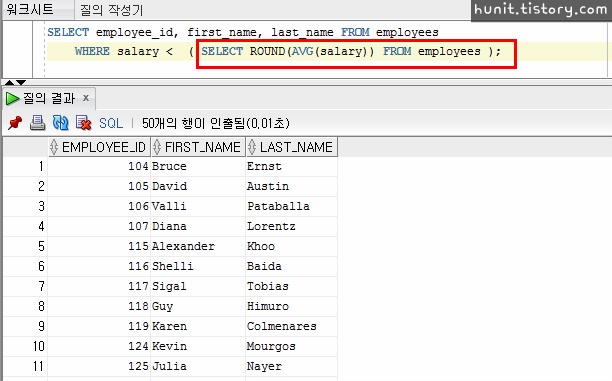Sort by the FIRST_NAME column header
The height and width of the screenshot is (381, 612).
[198, 147]
